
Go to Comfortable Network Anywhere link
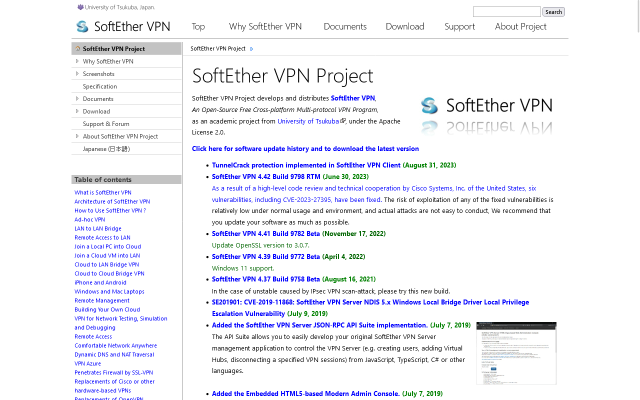[x=116, y=345]
